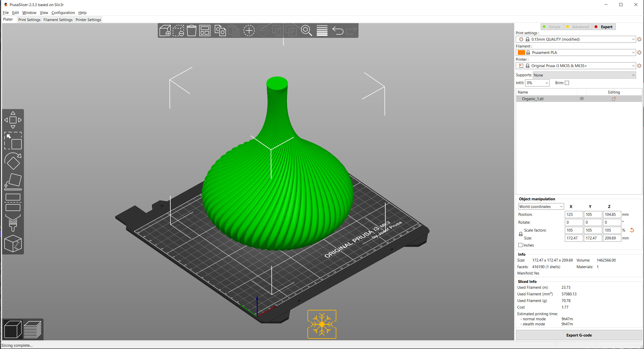Click the Arrange objects toolbar icon
The height and width of the screenshot is (349, 644).
[x=205, y=31]
